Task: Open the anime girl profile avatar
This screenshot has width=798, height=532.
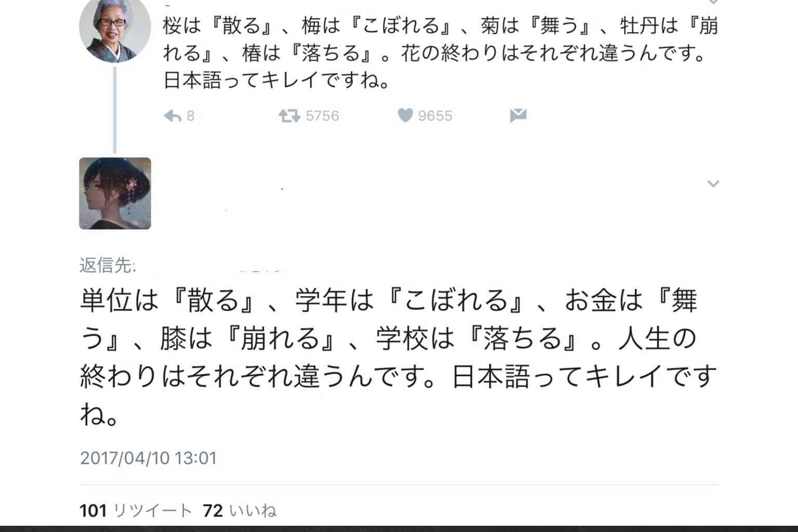Action: pyautogui.click(x=115, y=193)
